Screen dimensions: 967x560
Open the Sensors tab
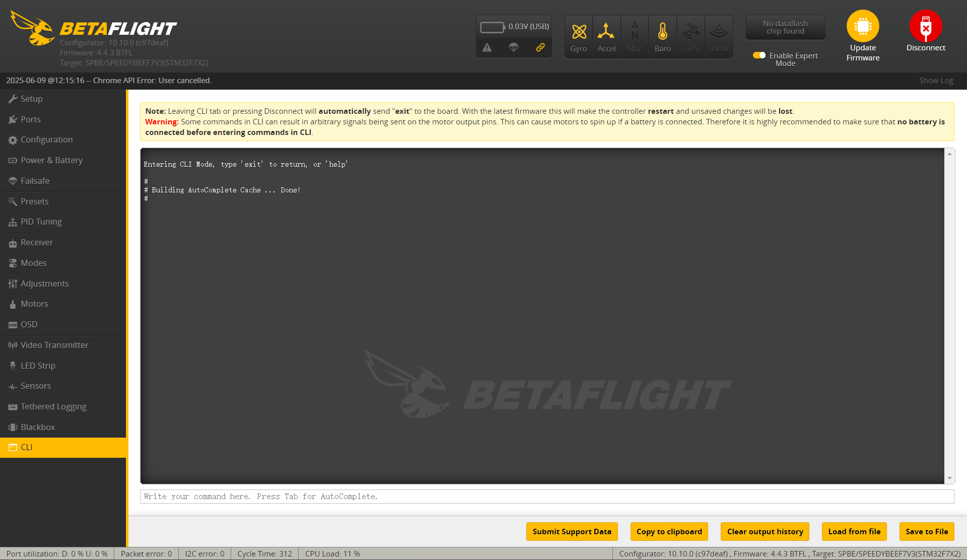[63, 386]
